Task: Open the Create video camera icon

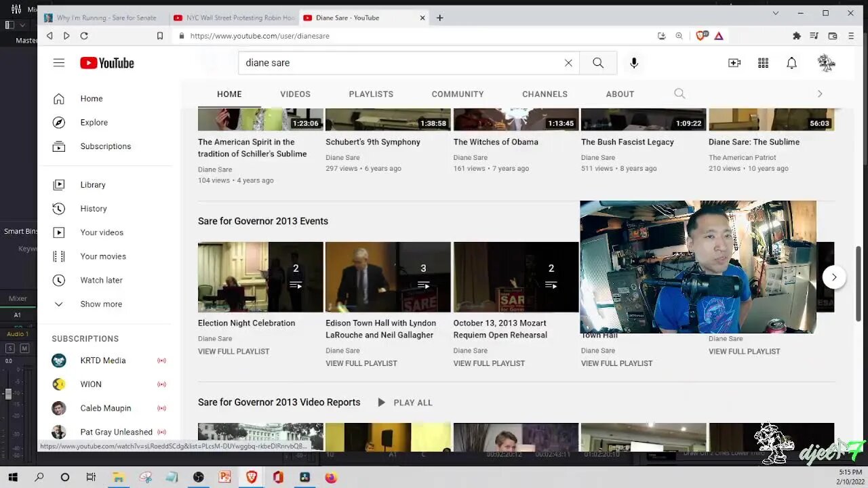Action: pyautogui.click(x=734, y=63)
